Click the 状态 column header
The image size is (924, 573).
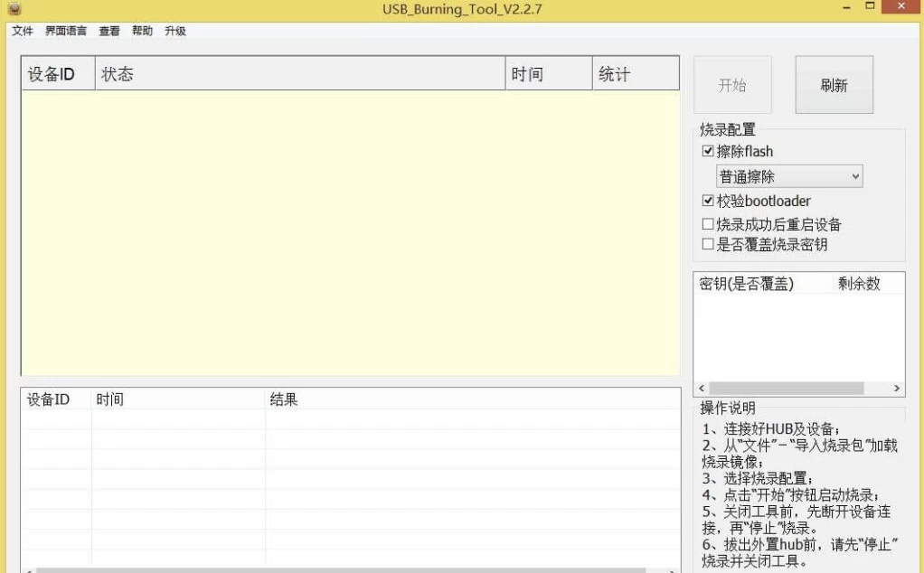[298, 74]
